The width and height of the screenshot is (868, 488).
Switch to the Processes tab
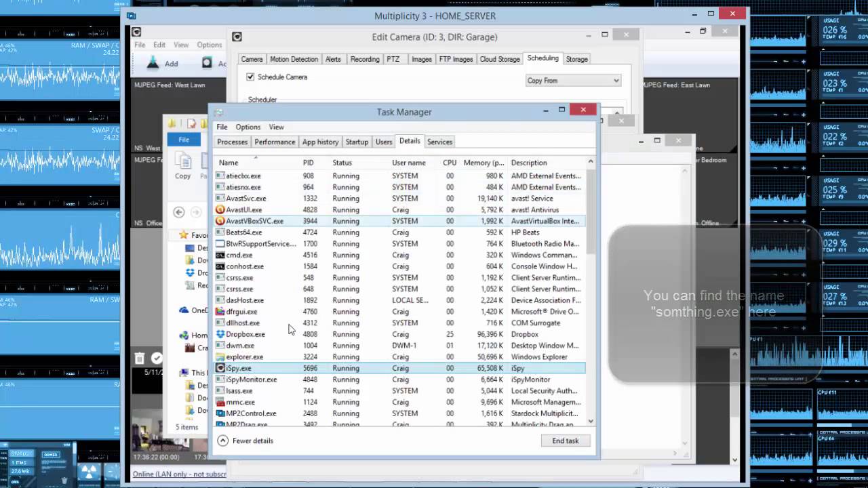(x=233, y=142)
